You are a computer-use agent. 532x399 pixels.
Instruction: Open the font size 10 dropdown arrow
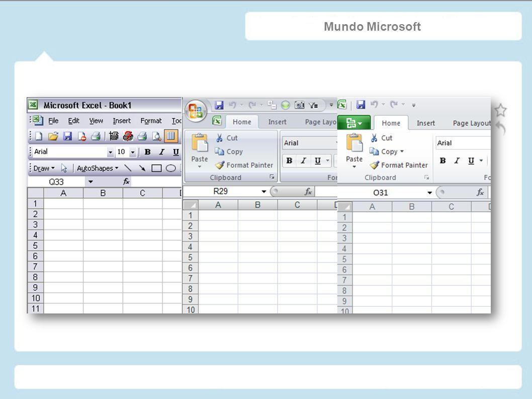[133, 152]
